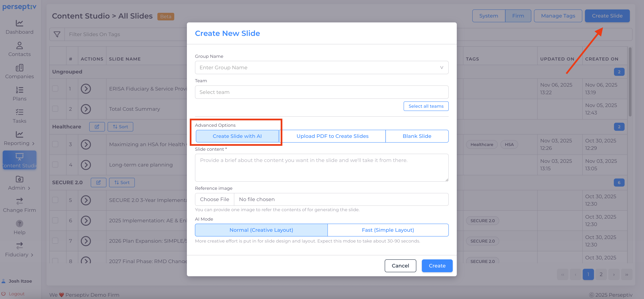Open the Tasks sidebar icon
The height and width of the screenshot is (299, 644).
[x=19, y=112]
